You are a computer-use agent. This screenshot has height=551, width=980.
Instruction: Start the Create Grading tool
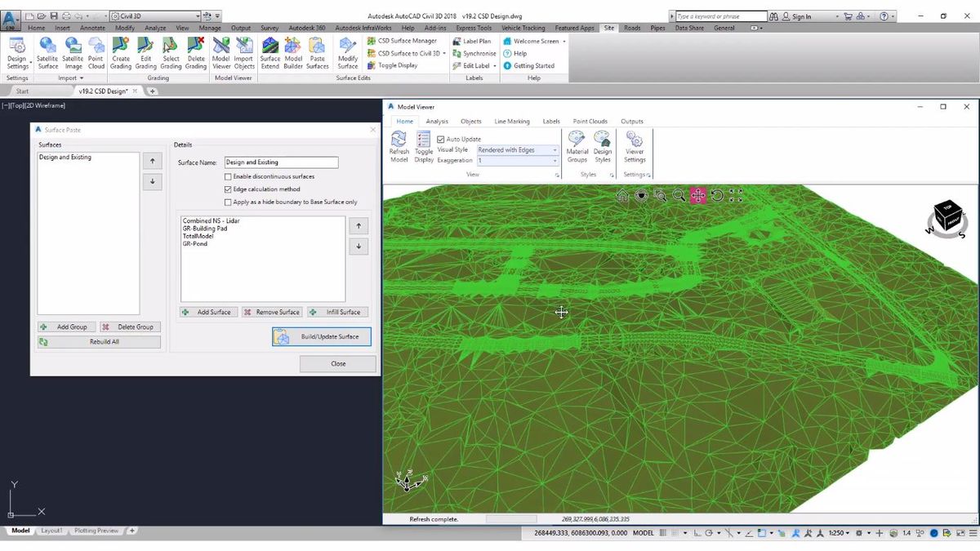pos(121,53)
